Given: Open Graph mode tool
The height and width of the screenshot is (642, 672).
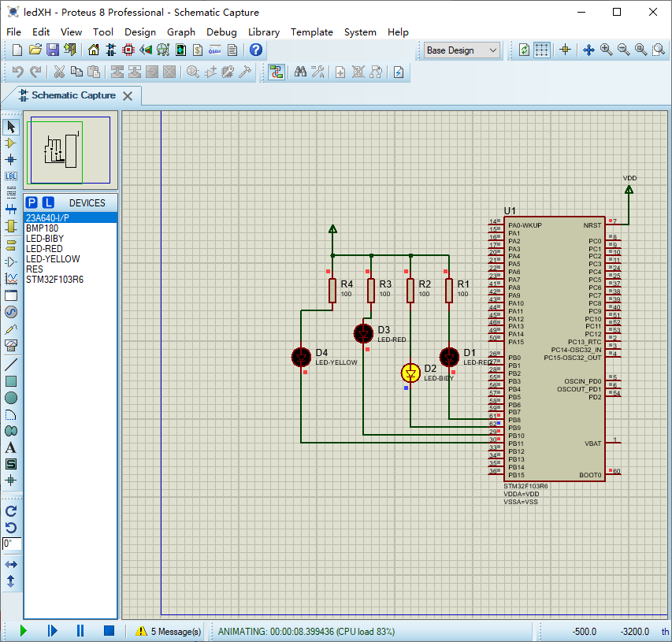Looking at the screenshot, I should coord(11,279).
